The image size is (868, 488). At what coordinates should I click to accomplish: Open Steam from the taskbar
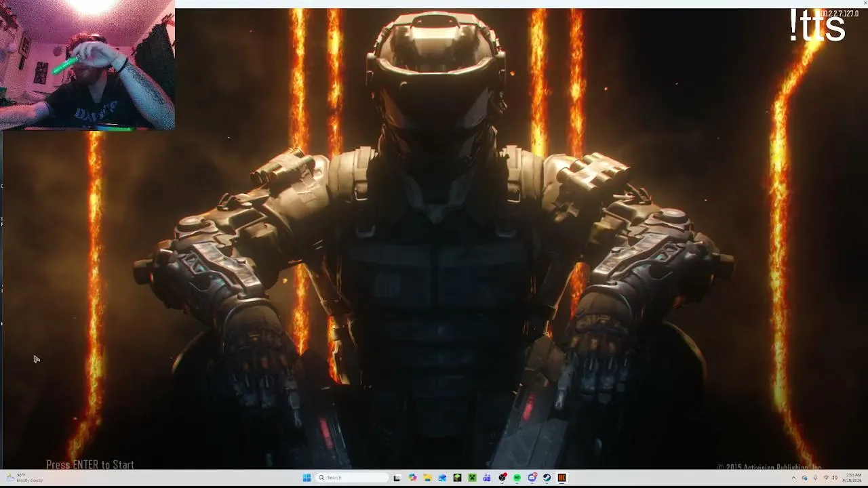coord(547,478)
